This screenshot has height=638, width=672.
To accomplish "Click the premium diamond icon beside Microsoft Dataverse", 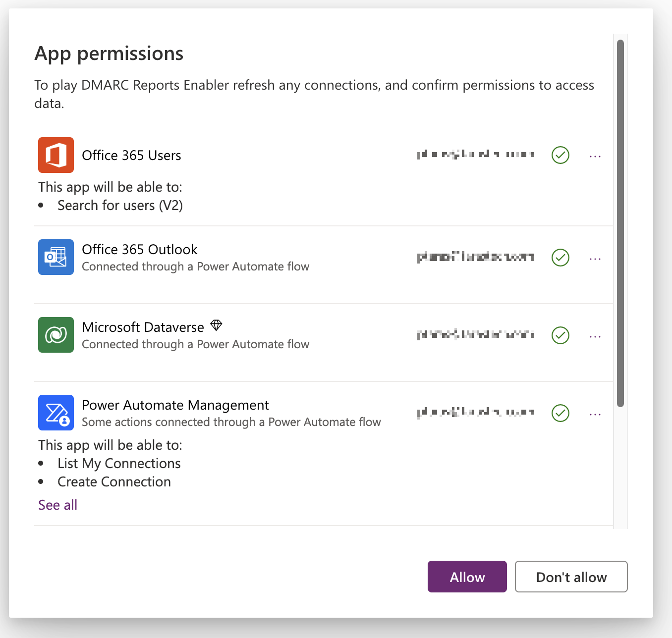I will coord(216,325).
